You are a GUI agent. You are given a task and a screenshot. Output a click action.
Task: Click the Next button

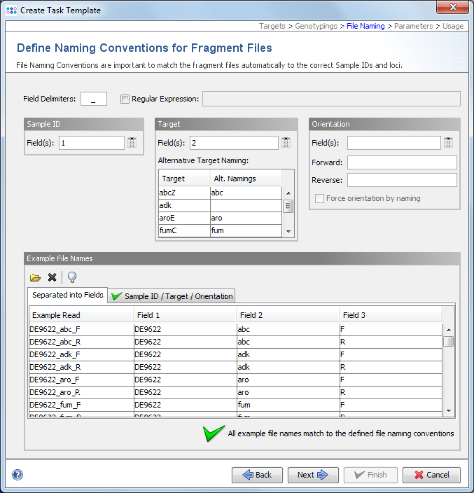click(313, 475)
